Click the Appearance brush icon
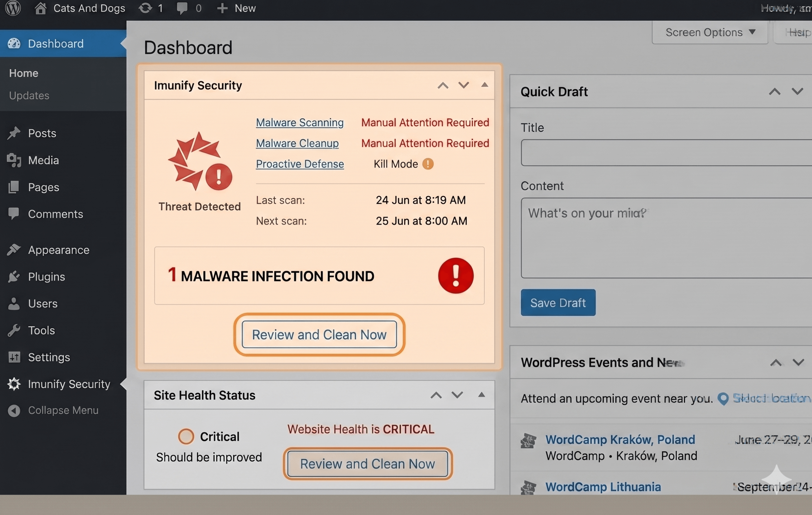Viewport: 812px width, 515px height. pyautogui.click(x=14, y=250)
